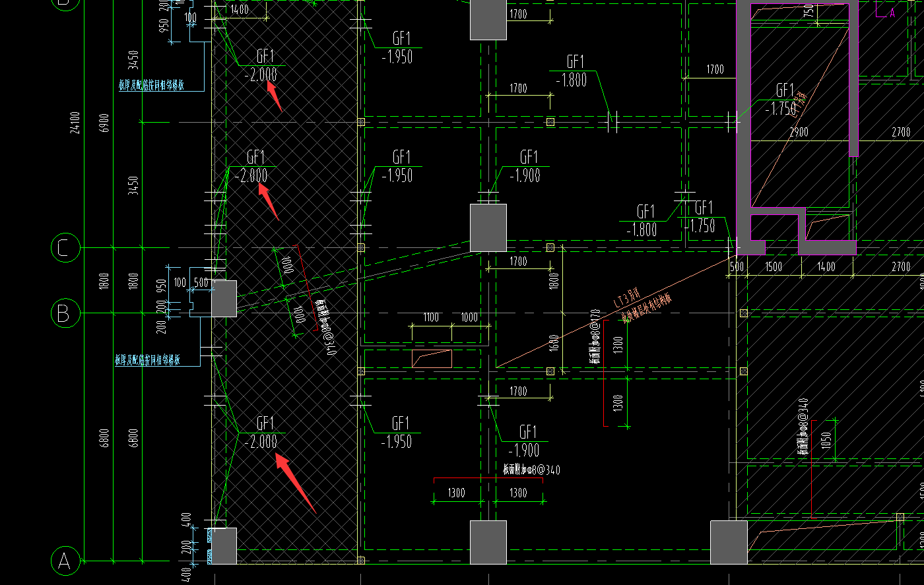
Task: Select vertical 板面附加Φ8@340 note beside 1850
Action: [803, 427]
